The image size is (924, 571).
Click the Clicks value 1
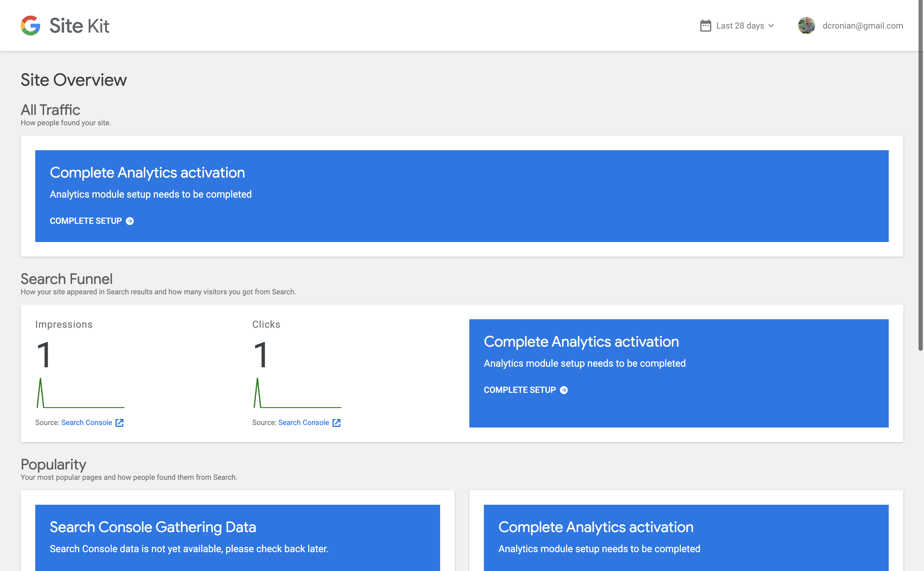(261, 355)
